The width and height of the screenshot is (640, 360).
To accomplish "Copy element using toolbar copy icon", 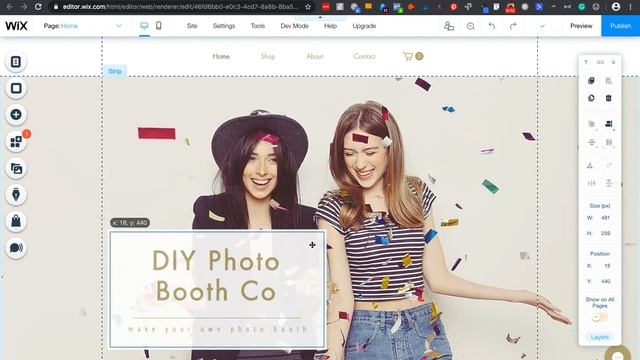I will tap(591, 80).
